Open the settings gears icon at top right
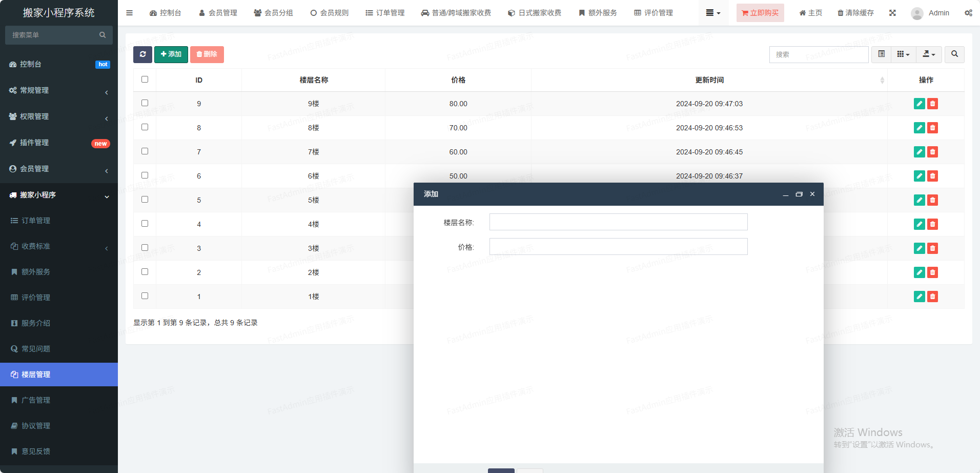 pos(968,13)
